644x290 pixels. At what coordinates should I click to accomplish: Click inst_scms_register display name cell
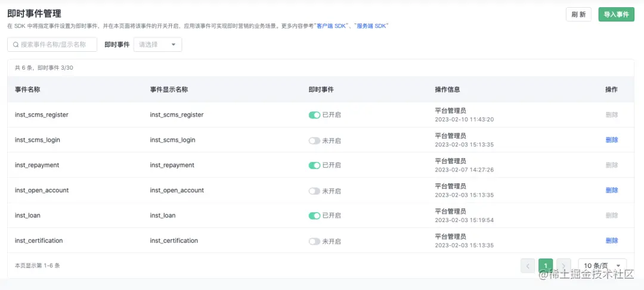pos(177,115)
